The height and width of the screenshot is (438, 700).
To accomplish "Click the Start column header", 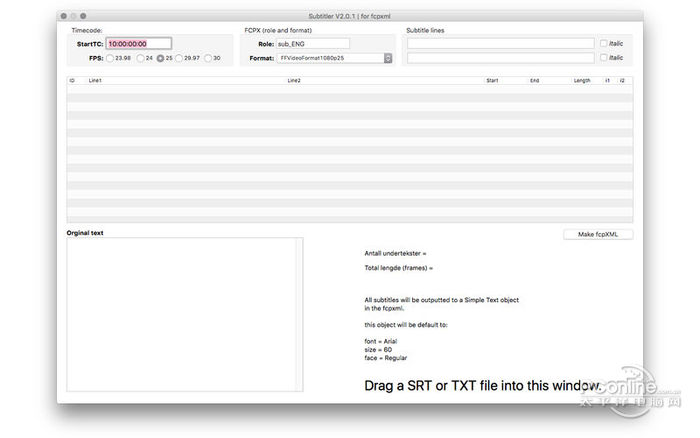I will click(492, 80).
